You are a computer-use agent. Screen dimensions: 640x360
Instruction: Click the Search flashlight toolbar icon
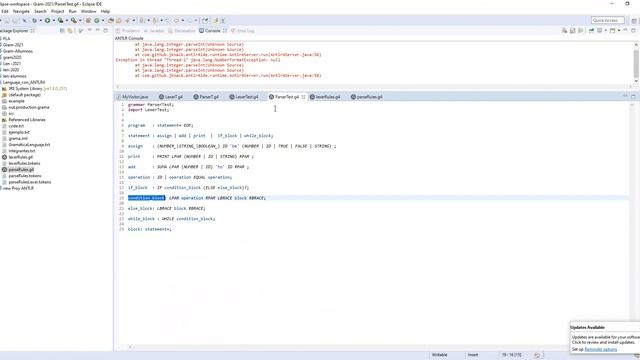[x=128, y=20]
